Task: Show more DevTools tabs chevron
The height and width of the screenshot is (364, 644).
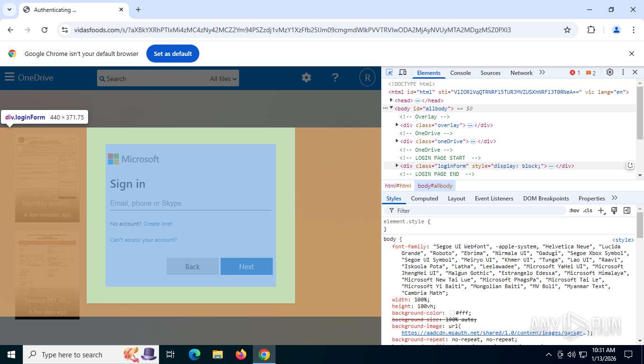Action: [542, 73]
